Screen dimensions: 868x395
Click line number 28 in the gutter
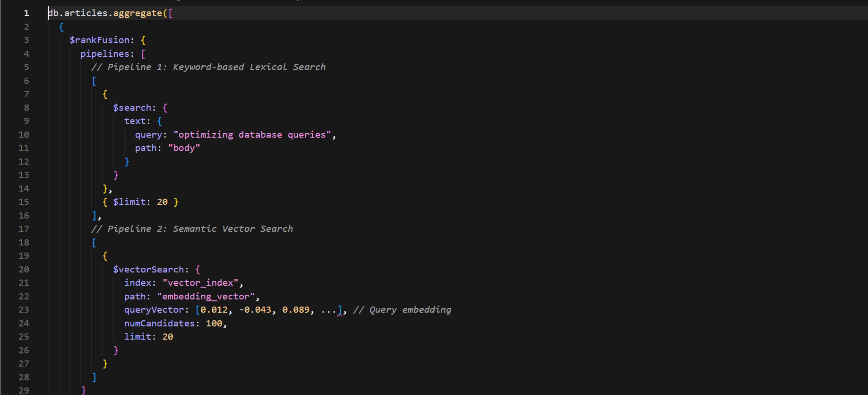click(x=24, y=377)
